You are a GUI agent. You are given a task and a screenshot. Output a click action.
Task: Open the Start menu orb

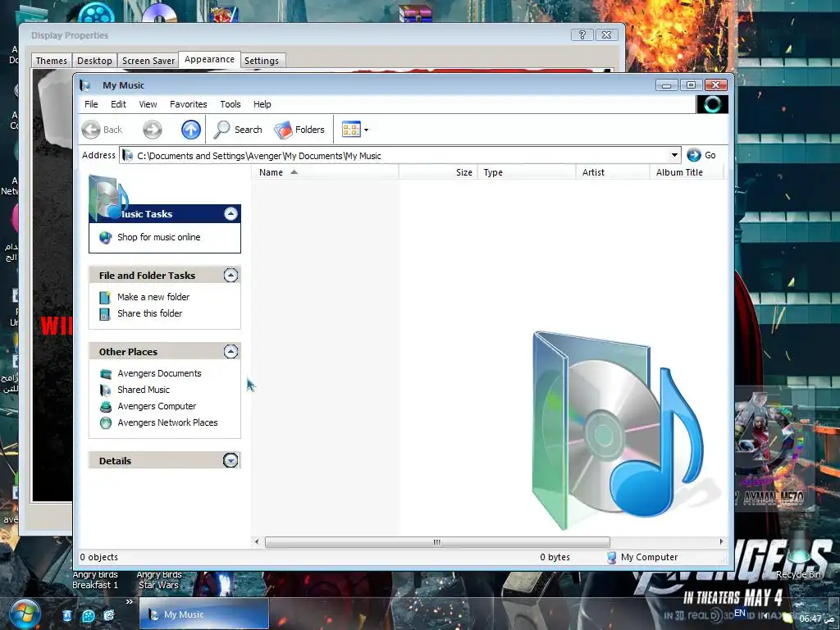pos(24,614)
